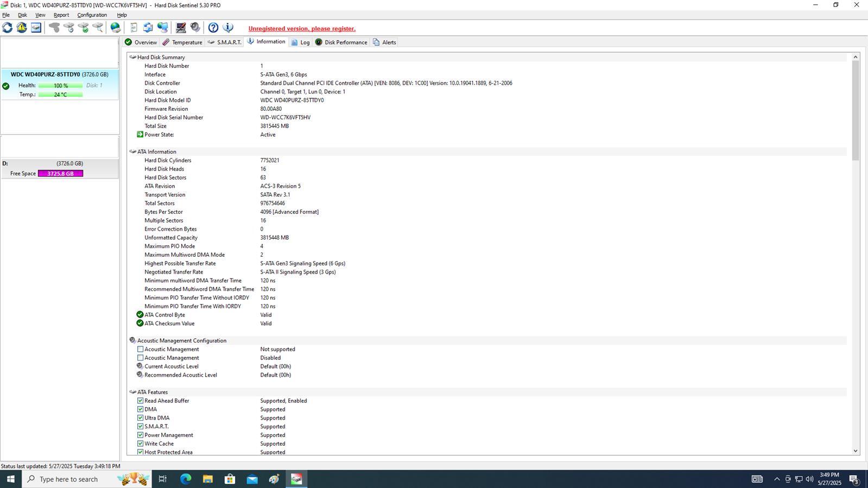Screen dimensions: 868x488
Task: Switch to the Disk Performance tab
Action: tap(341, 42)
